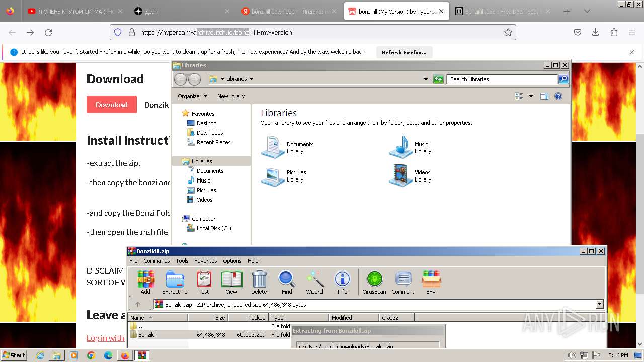The width and height of the screenshot is (644, 362).
Task: Expand Explorer address bar history dropdown
Action: point(426,79)
